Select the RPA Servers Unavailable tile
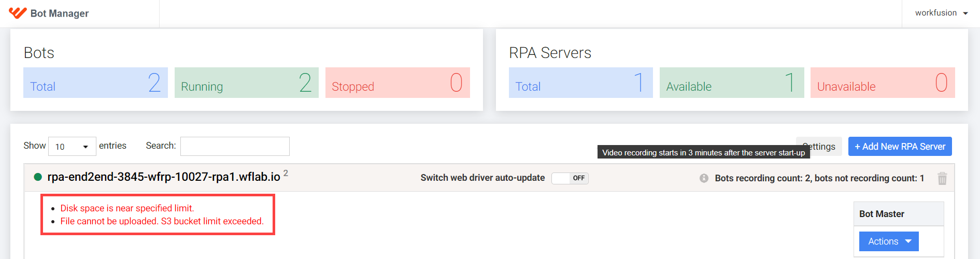 pyautogui.click(x=883, y=83)
